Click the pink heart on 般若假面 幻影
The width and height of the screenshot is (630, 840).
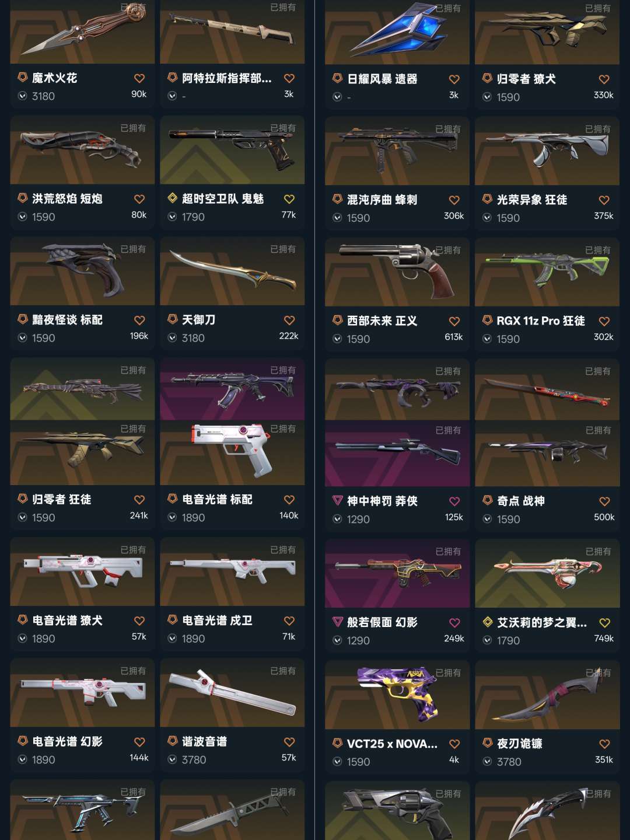pos(454,622)
